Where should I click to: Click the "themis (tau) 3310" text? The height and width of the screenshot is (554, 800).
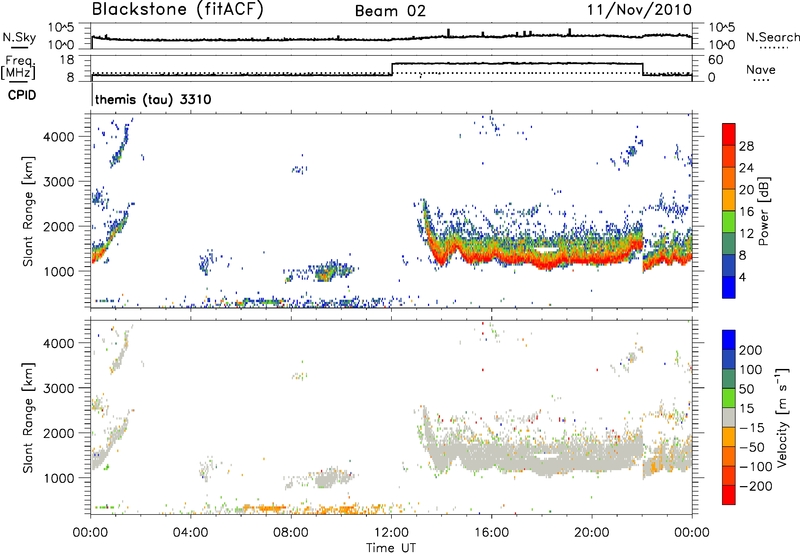(x=153, y=99)
